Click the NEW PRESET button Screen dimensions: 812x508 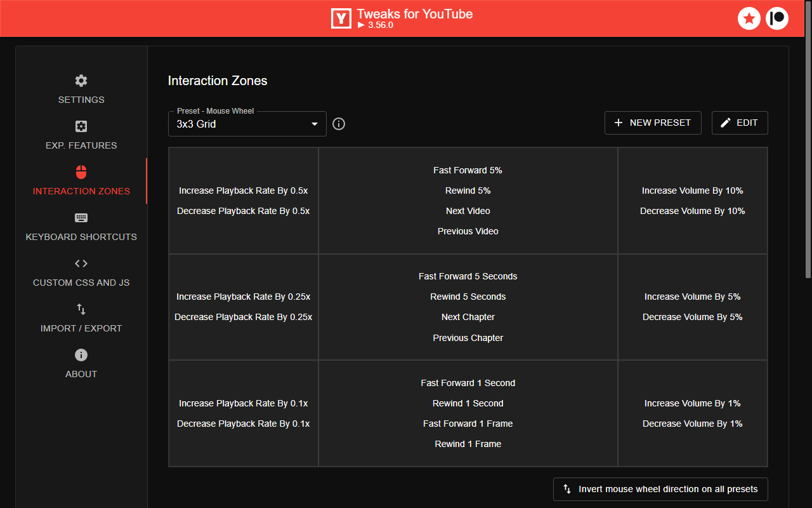pyautogui.click(x=653, y=123)
